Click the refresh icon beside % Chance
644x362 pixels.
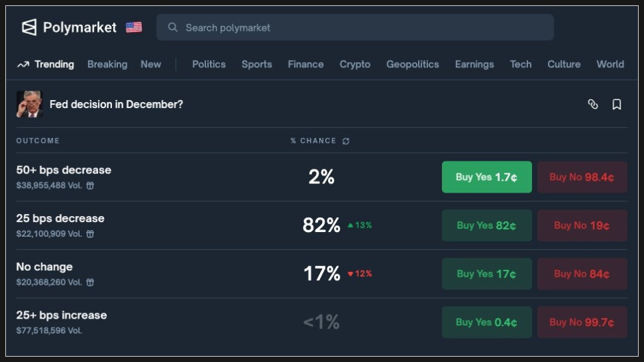(345, 141)
